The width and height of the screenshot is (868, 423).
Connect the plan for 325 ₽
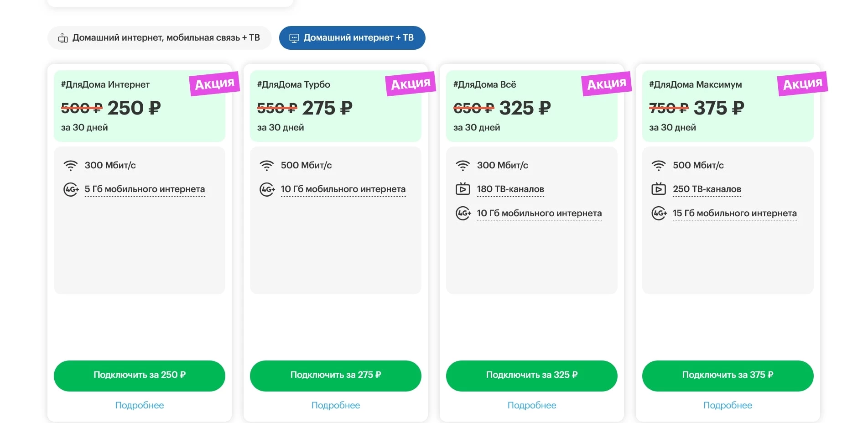(x=531, y=376)
